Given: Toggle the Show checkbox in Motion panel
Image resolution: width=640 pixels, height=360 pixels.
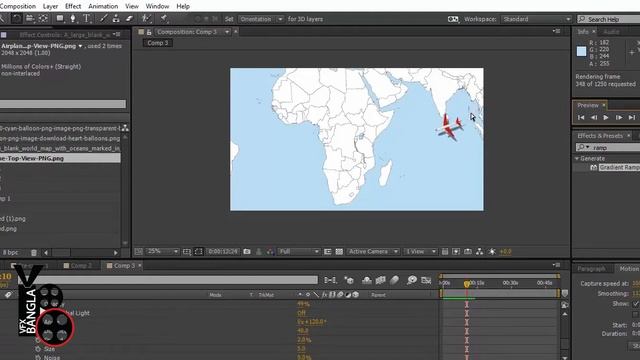Looking at the screenshot, I should (x=636, y=304).
